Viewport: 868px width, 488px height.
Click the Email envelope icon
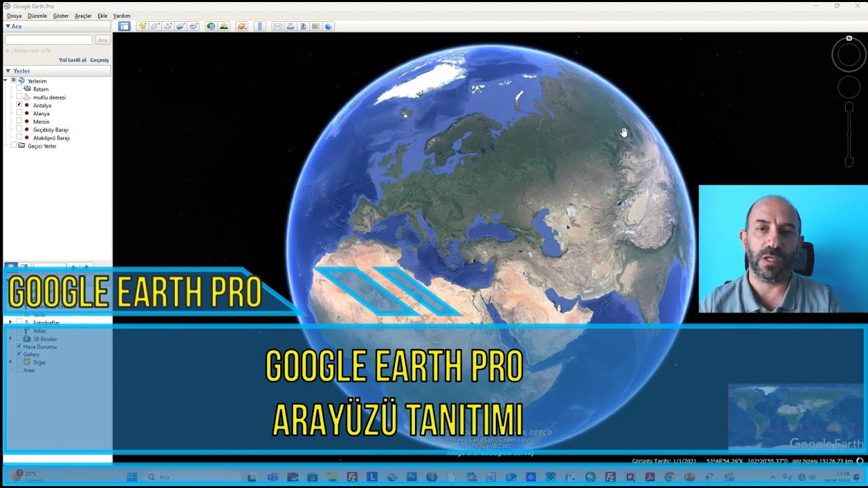click(278, 26)
